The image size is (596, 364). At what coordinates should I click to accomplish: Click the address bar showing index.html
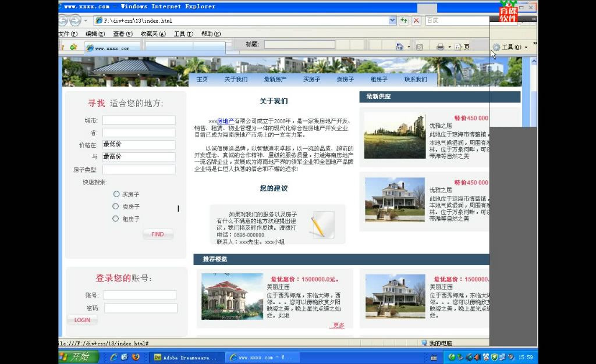[242, 20]
